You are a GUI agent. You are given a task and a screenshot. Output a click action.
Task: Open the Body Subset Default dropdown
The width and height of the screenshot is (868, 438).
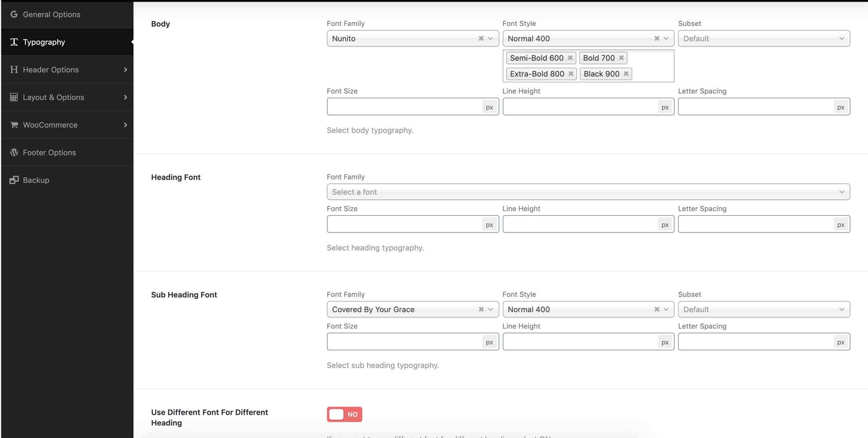coord(764,38)
